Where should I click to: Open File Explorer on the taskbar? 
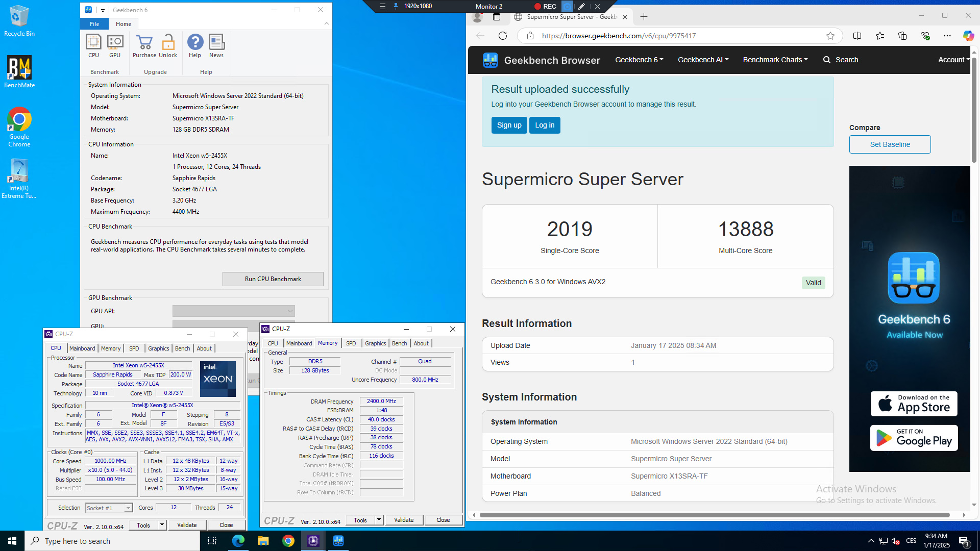coord(263,541)
